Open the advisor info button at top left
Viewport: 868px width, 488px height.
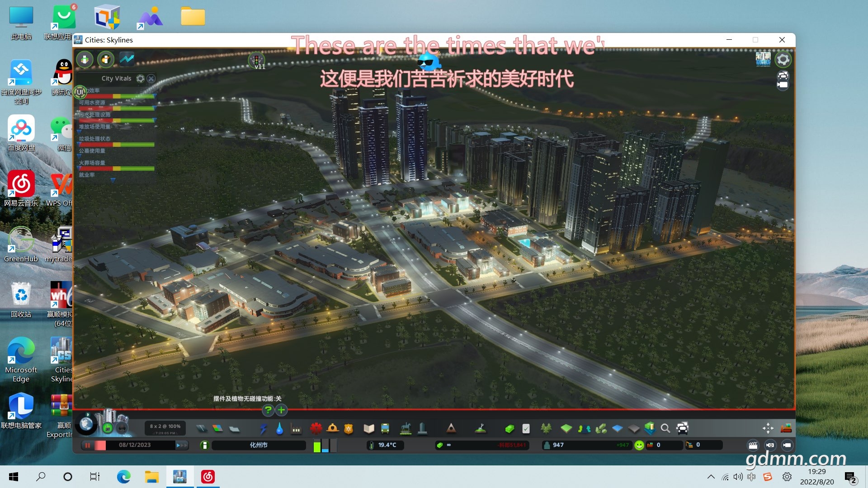click(106, 59)
